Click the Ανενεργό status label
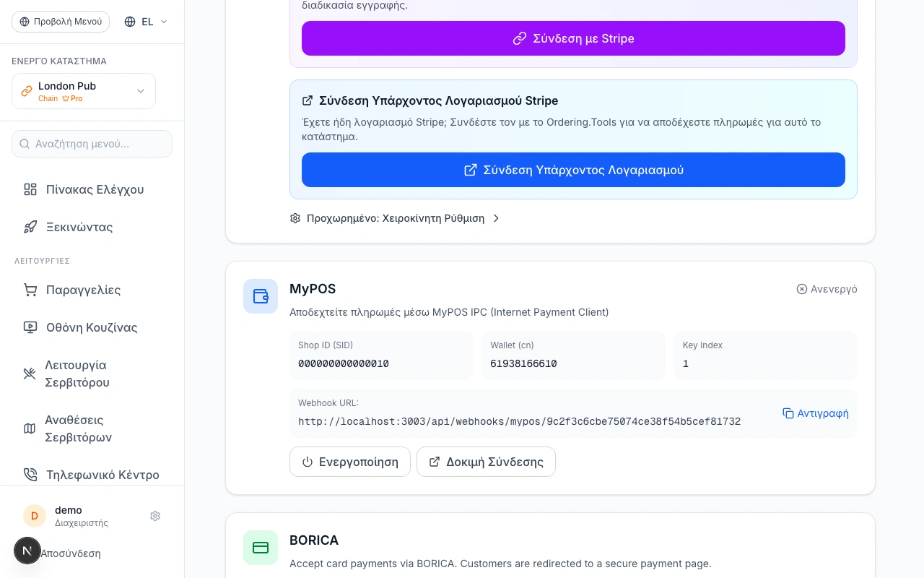The width and height of the screenshot is (924, 578). tap(827, 289)
